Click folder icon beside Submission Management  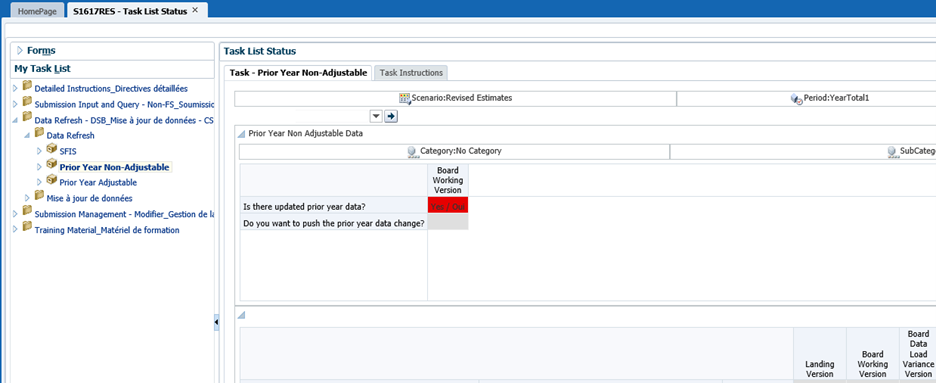coord(27,212)
